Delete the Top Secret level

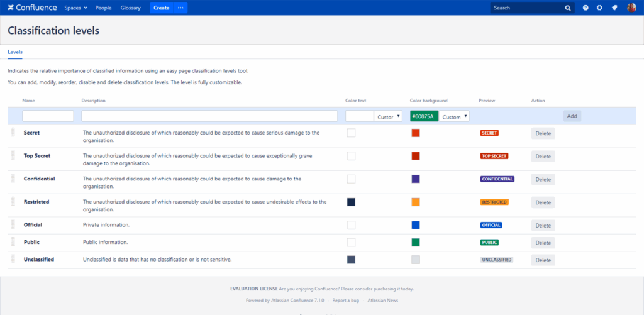[543, 156]
